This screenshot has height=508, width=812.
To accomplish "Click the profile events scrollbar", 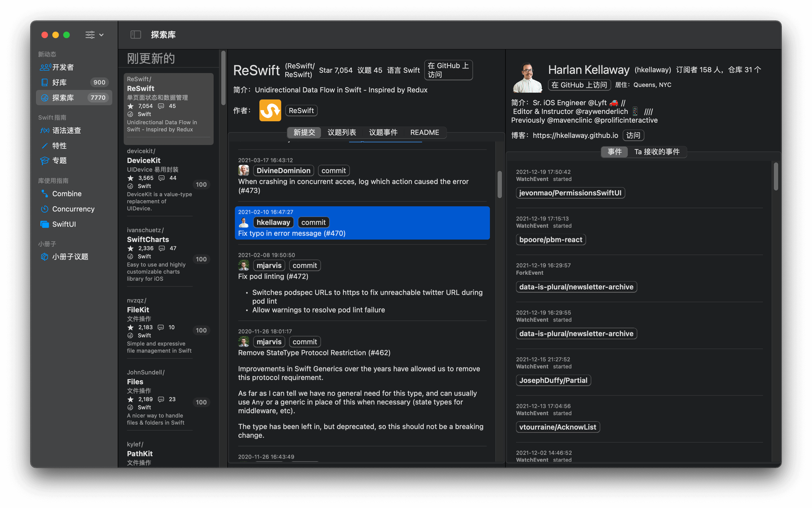I will pyautogui.click(x=776, y=176).
